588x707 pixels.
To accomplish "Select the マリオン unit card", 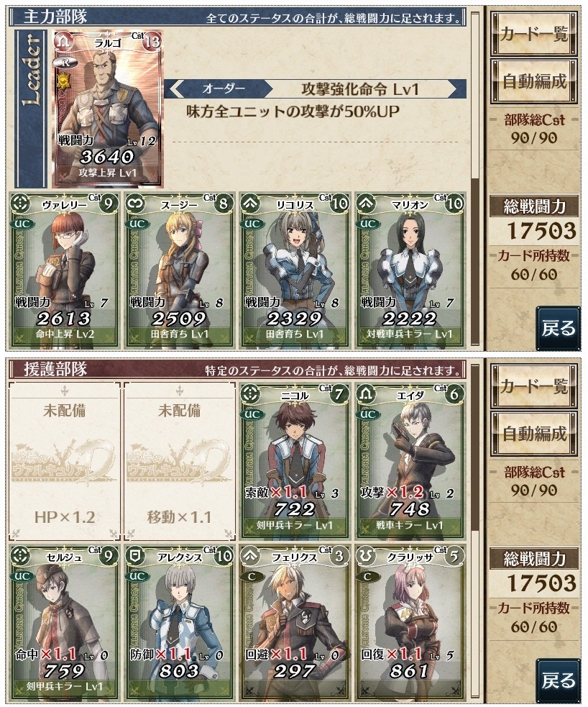I will (410, 270).
